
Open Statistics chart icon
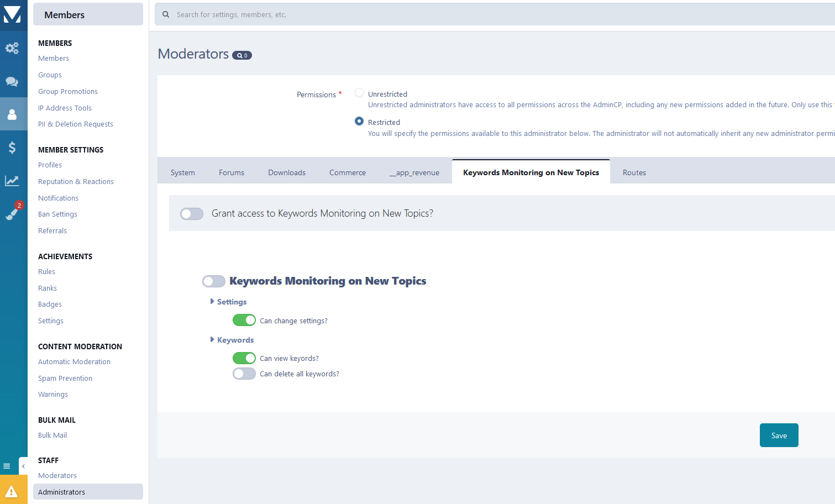point(12,181)
